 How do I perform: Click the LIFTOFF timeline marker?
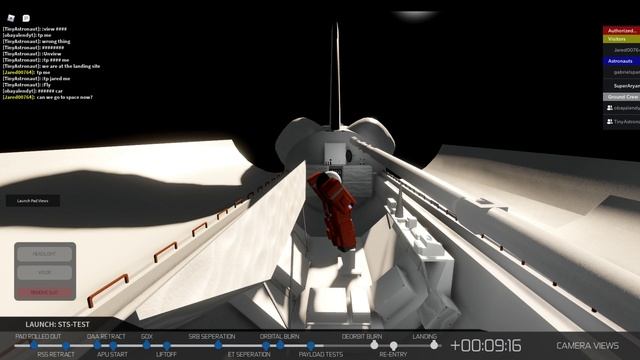167,346
